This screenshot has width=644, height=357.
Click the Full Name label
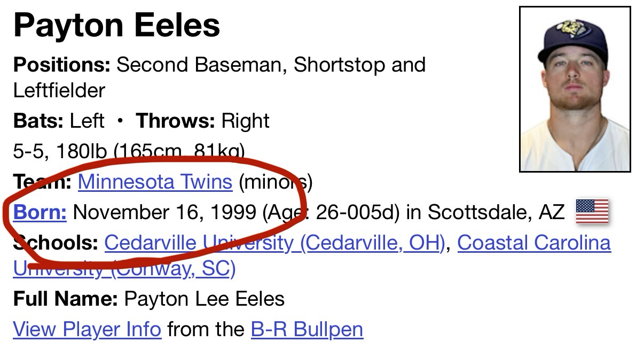[x=65, y=298]
